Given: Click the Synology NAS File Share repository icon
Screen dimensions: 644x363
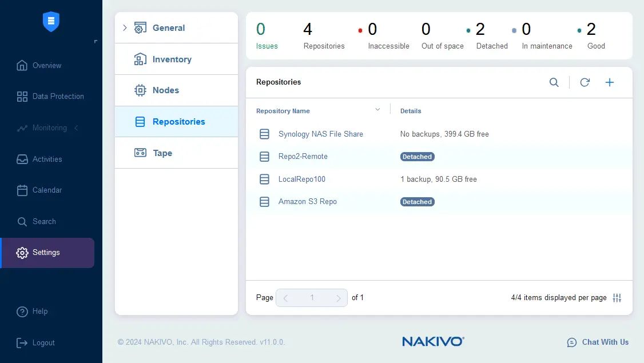Looking at the screenshot, I should [264, 134].
